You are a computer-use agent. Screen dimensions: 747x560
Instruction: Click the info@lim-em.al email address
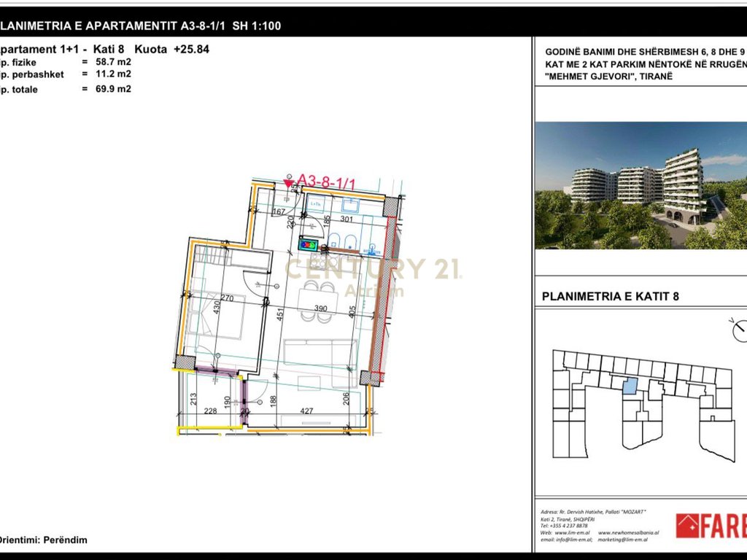coord(574,540)
